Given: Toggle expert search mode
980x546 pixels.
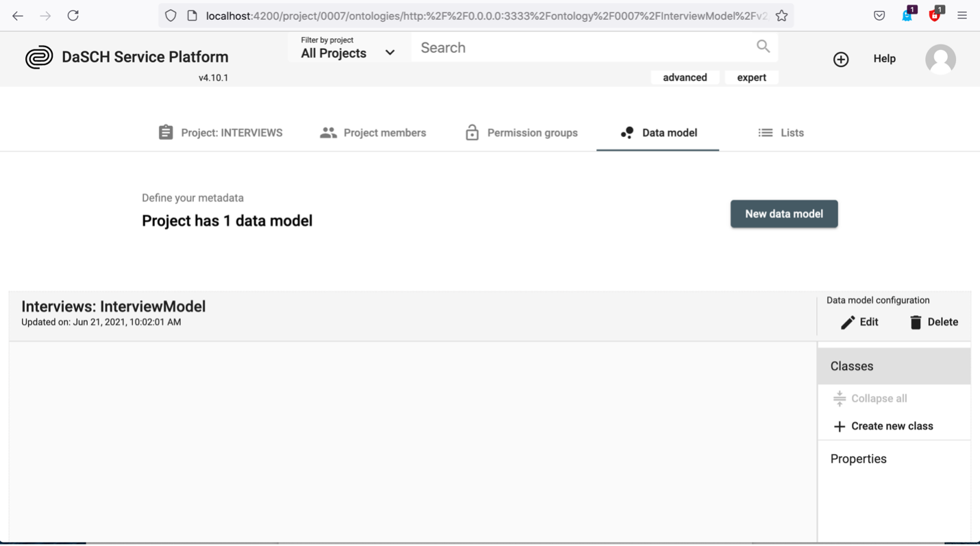Looking at the screenshot, I should (751, 77).
